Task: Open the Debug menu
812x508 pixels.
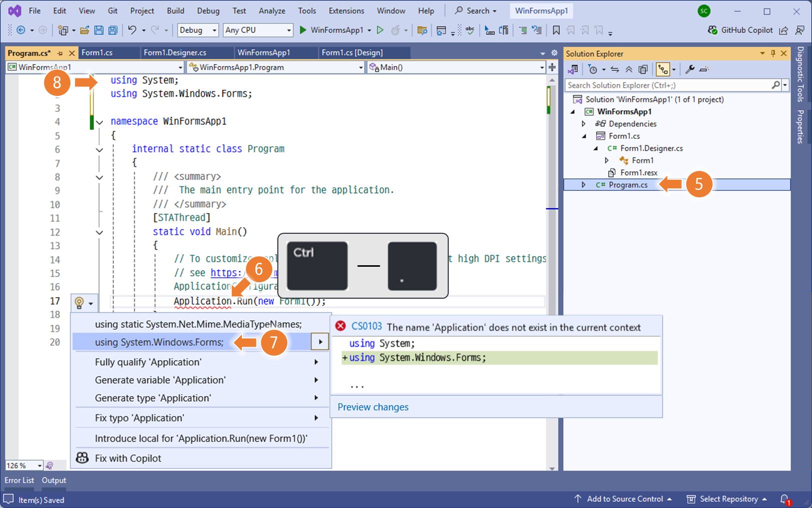Action: pyautogui.click(x=208, y=10)
